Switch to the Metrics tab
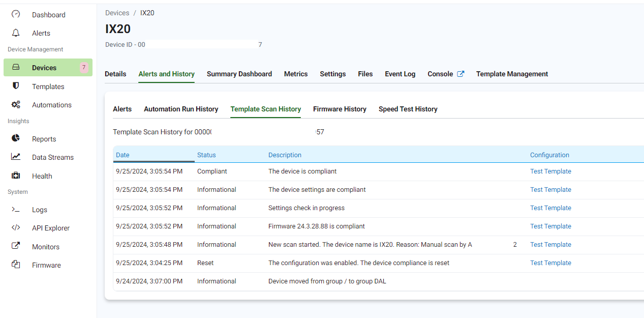Viewport: 644px width, 318px height. (296, 74)
